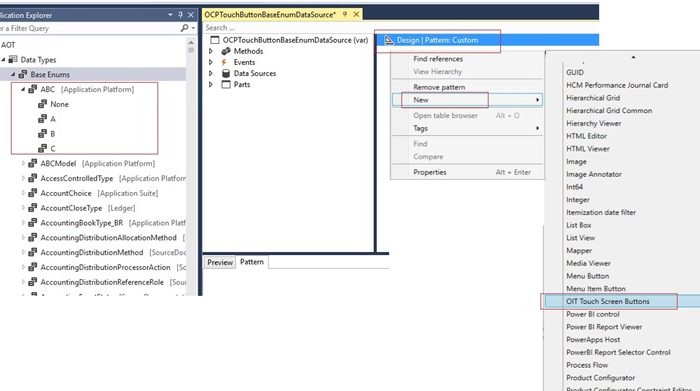Switch to the Preview tab
The width and height of the screenshot is (700, 391).
(x=220, y=262)
